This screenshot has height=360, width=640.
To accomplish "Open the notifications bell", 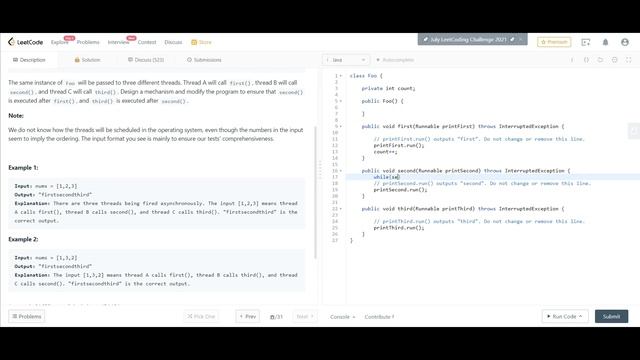I will 605,42.
